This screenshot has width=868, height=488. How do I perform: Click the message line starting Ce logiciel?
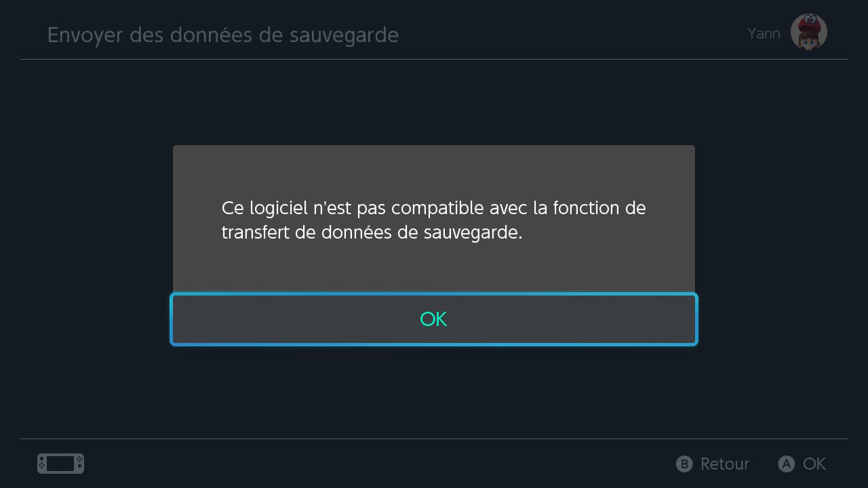click(x=433, y=208)
